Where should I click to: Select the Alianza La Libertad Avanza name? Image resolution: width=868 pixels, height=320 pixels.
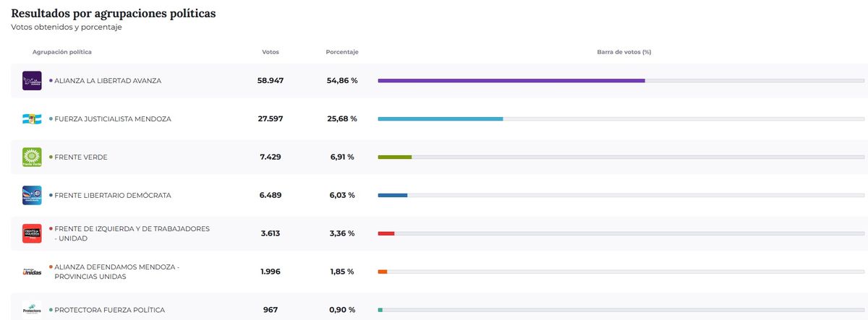click(x=108, y=81)
